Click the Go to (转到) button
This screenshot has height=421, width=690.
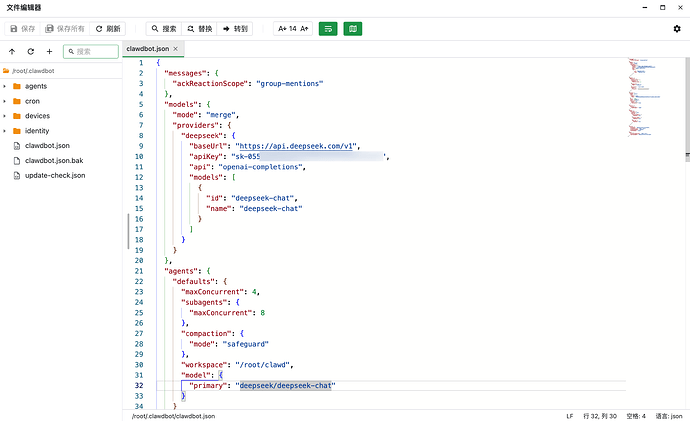[234, 29]
